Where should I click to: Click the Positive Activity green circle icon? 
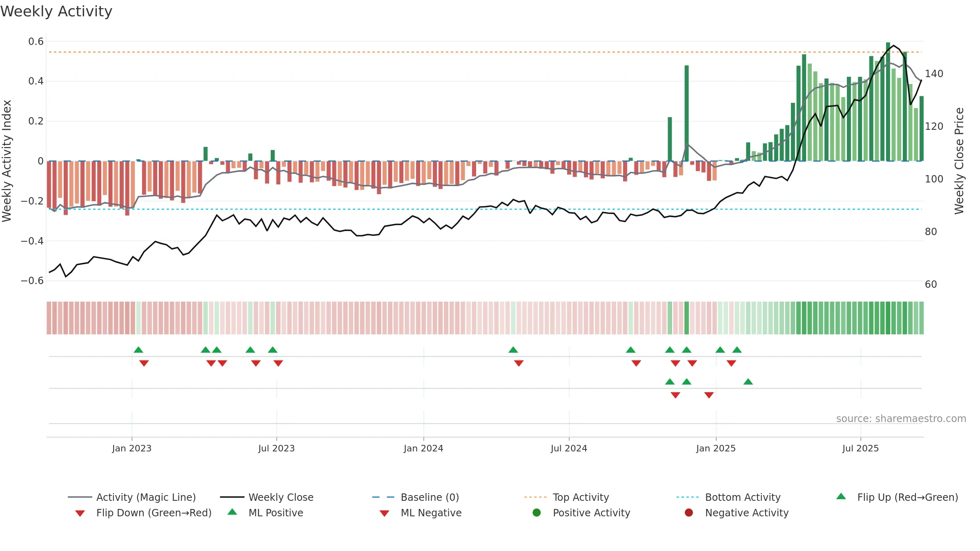tap(537, 513)
